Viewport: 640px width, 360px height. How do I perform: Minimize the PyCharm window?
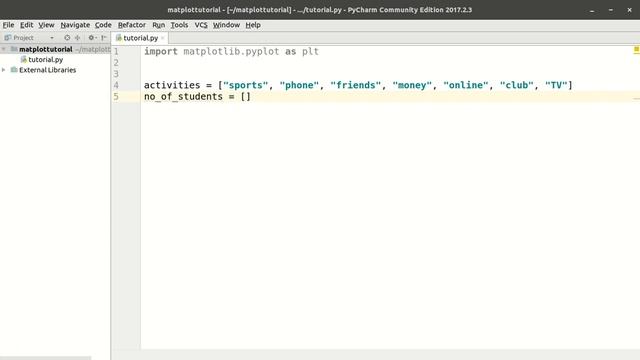[591, 10]
